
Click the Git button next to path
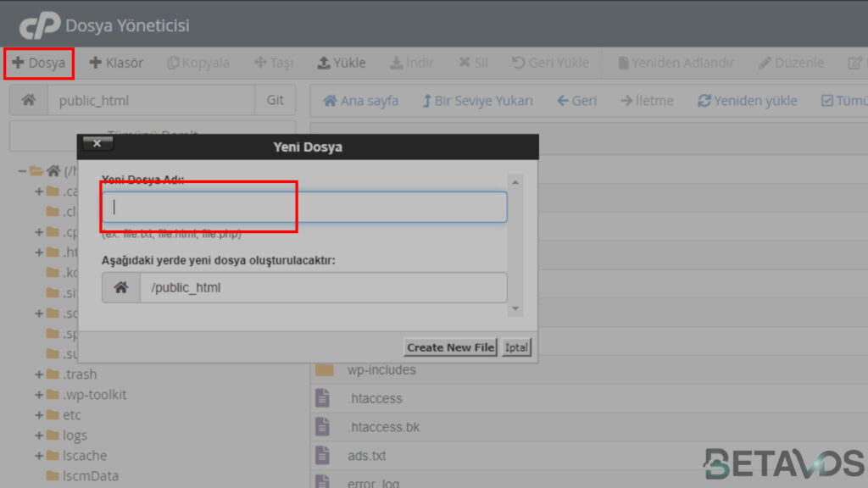coord(275,100)
